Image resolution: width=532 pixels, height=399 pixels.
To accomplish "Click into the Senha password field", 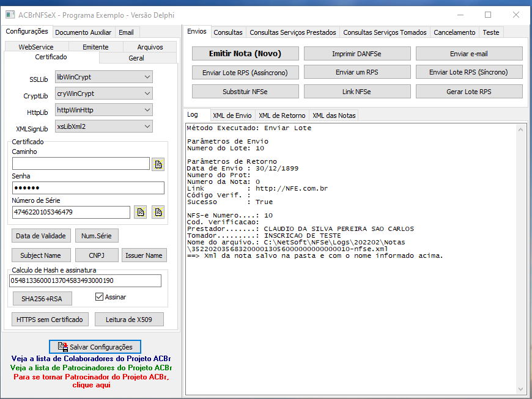I will point(88,188).
